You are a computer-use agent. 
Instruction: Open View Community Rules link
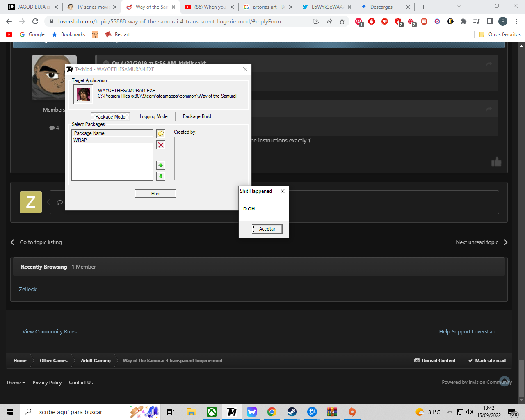[x=50, y=331]
